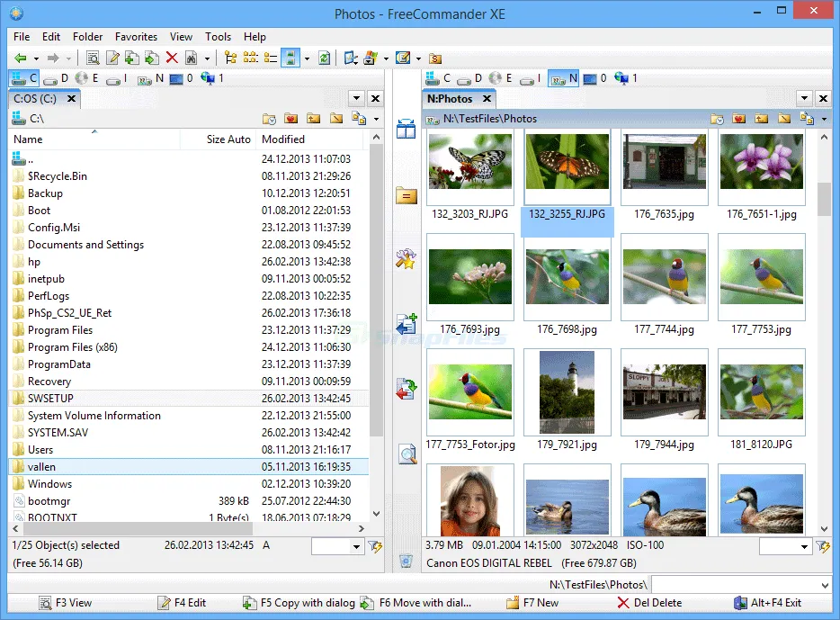
Task: Toggle the folder tree view icon
Action: (x=230, y=58)
